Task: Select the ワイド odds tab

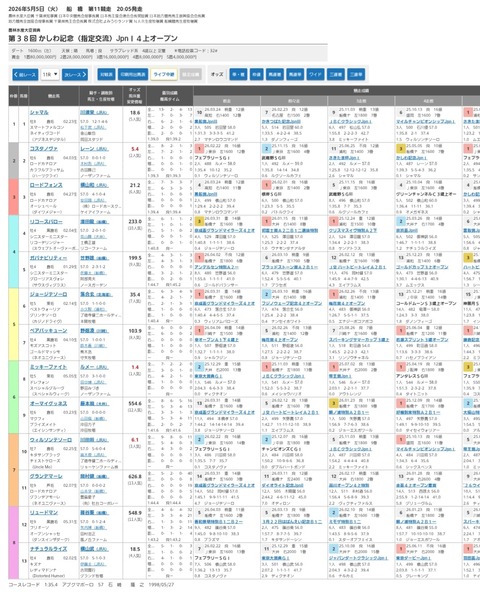Action: [315, 74]
